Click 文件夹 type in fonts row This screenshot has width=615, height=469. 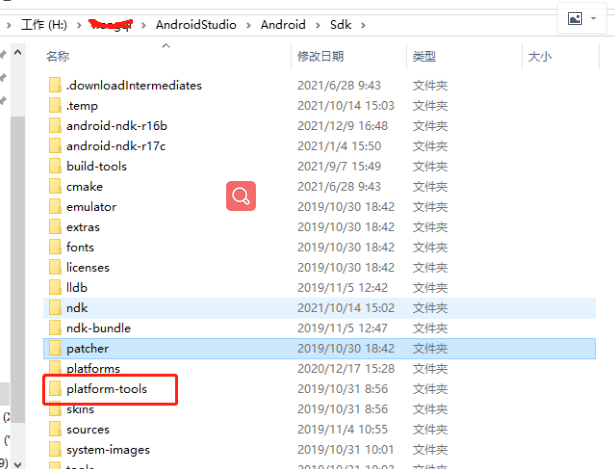click(430, 247)
